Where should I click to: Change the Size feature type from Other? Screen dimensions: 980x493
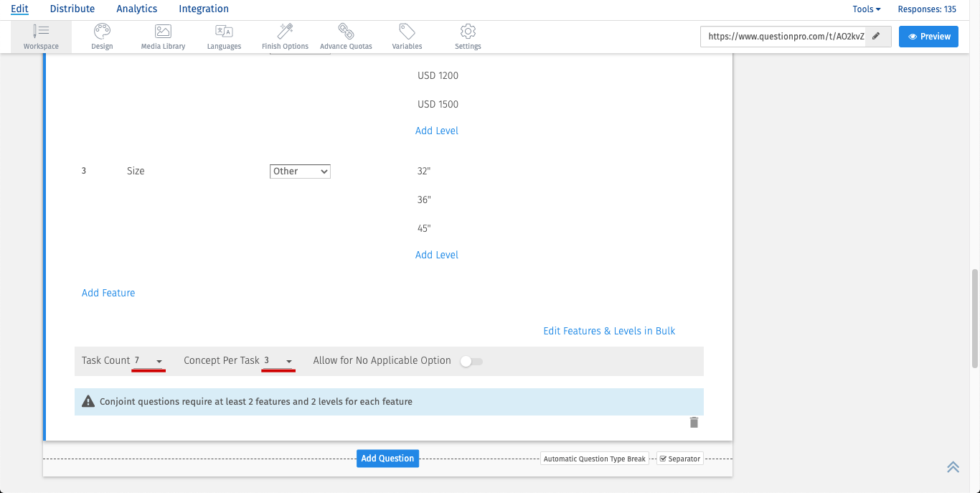point(300,171)
